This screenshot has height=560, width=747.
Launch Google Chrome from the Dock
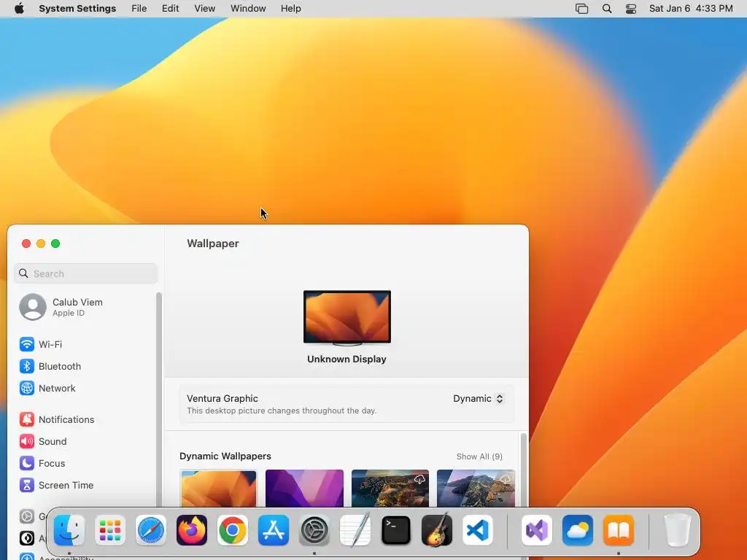[x=233, y=530]
